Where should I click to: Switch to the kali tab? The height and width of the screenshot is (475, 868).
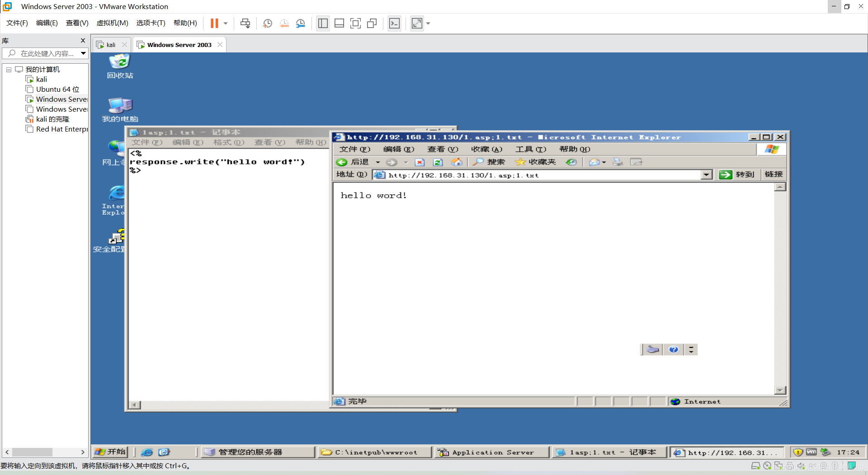coord(111,45)
